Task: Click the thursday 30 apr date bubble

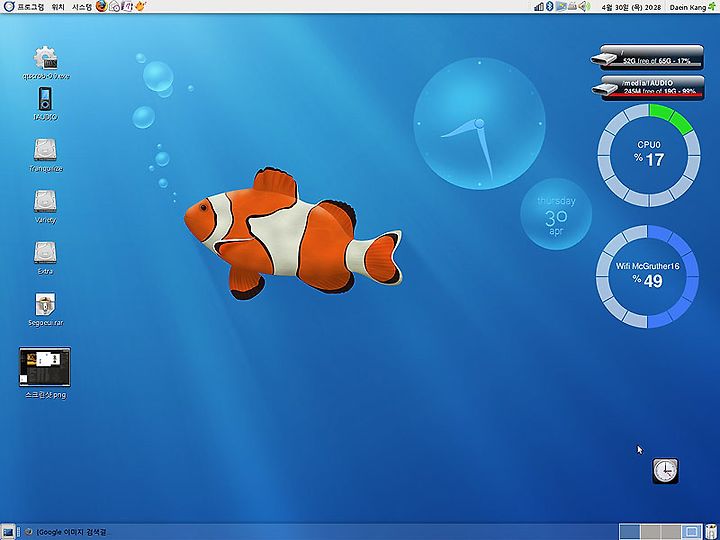Action: tap(556, 214)
